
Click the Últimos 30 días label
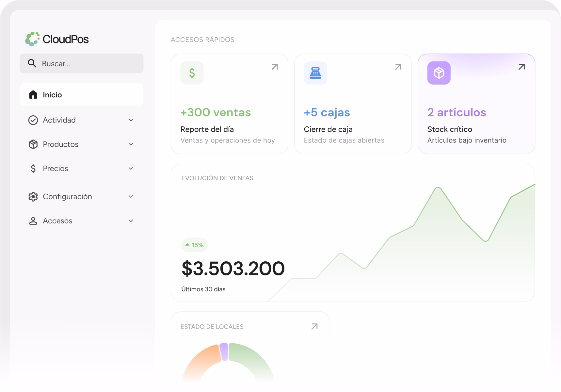[203, 289]
